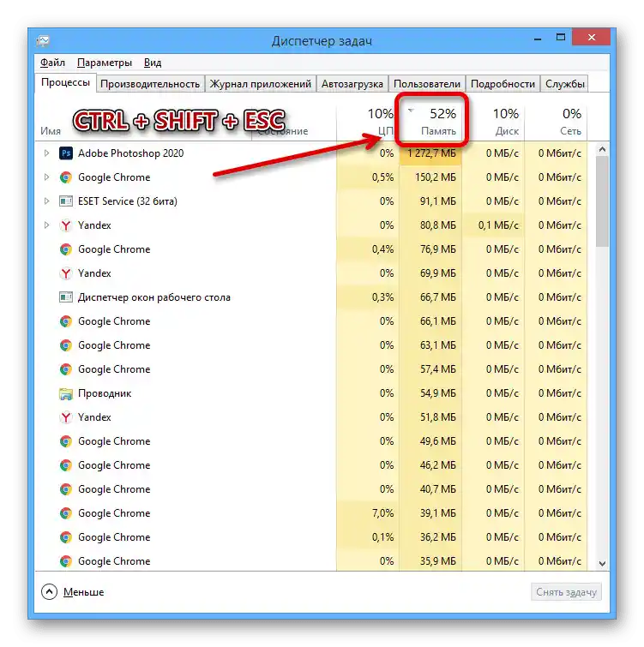Click the Chrome icon of the 35,9 МБ row
The height and width of the screenshot is (647, 644).
66,560
